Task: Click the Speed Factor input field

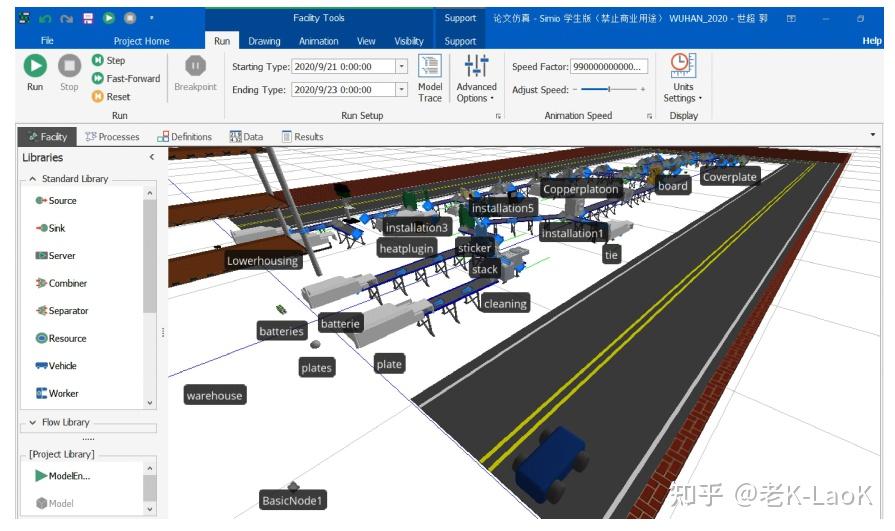Action: (609, 67)
